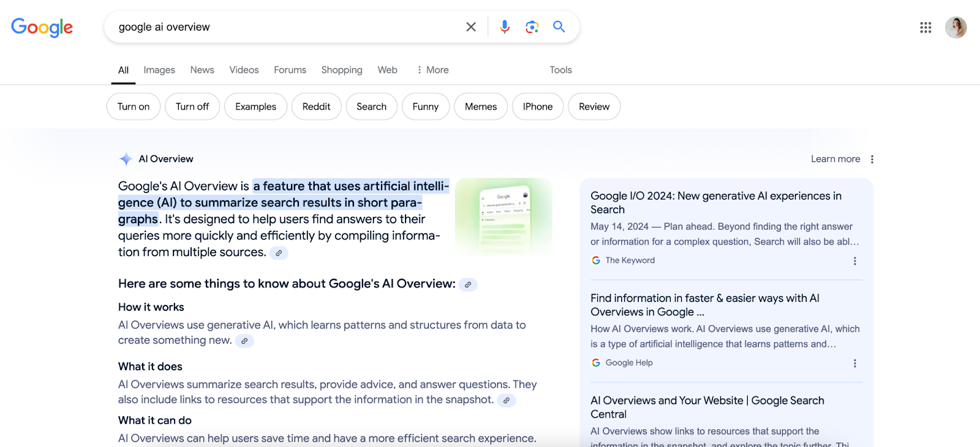Click the 'What it does' heading
Image resolution: width=980 pixels, height=447 pixels.
(150, 367)
